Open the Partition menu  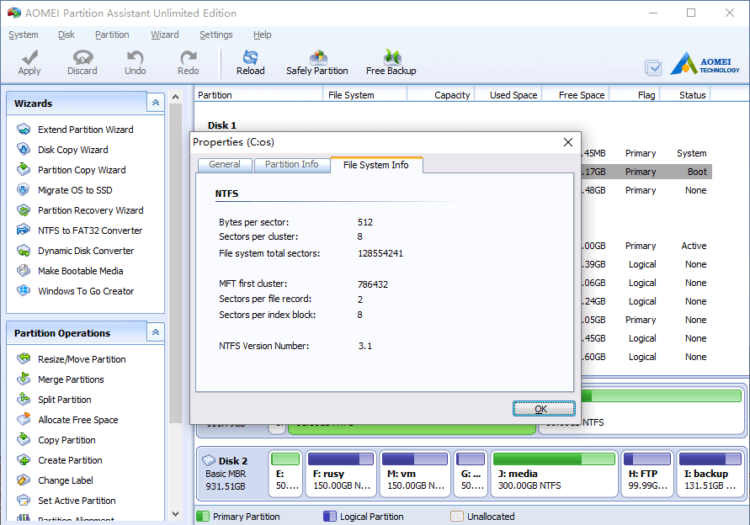pyautogui.click(x=112, y=35)
